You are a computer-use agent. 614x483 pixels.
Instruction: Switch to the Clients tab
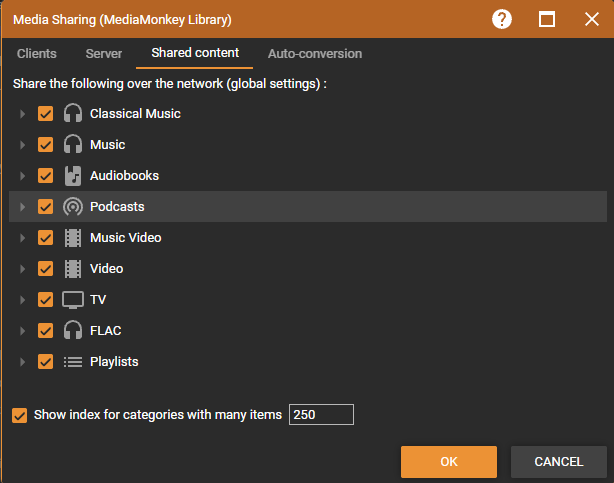click(37, 54)
